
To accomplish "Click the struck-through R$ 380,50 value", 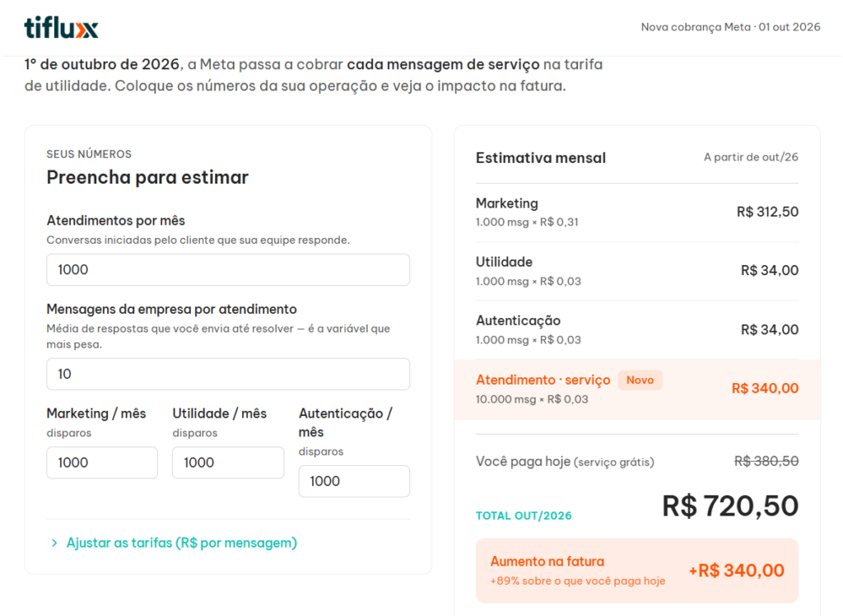I will [x=766, y=461].
